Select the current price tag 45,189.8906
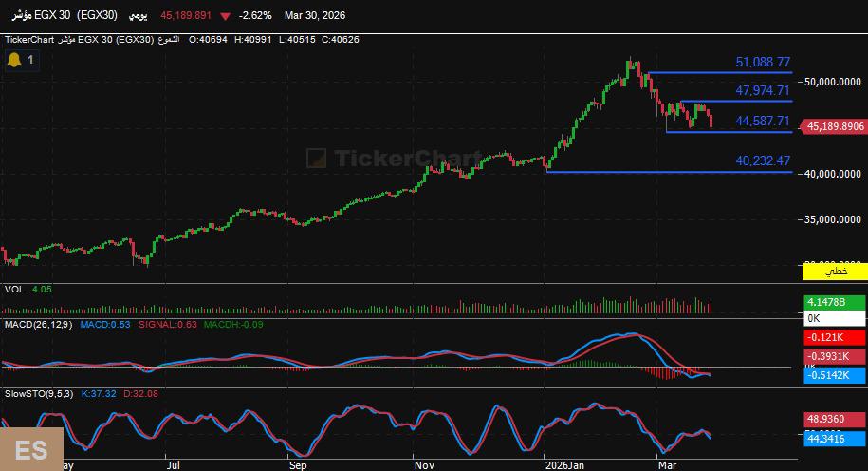 pos(834,125)
